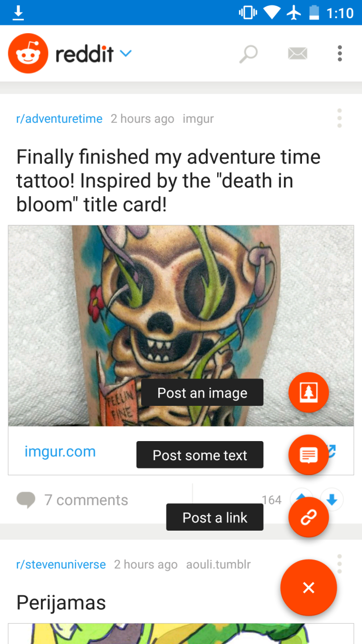Image resolution: width=362 pixels, height=644 pixels.
Task: Open the Perijamas post's three-dot options
Action: point(339,564)
